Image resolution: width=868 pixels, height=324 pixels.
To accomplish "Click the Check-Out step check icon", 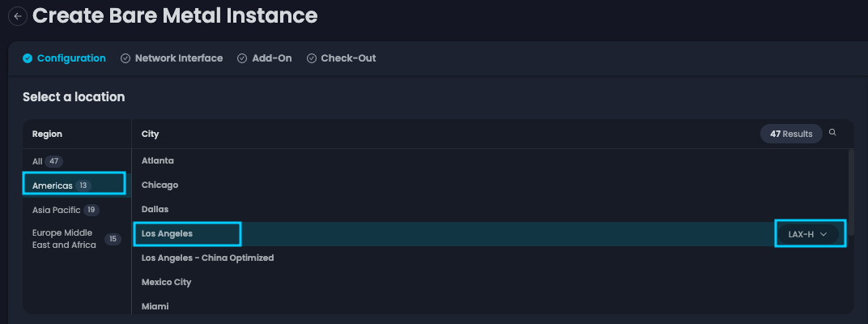I will click(312, 58).
